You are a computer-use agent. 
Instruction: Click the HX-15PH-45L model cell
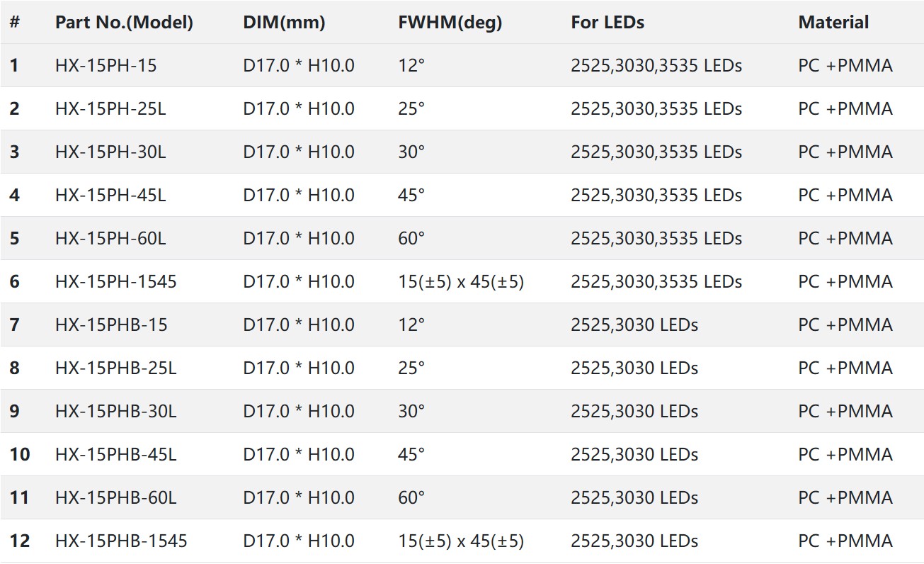[x=110, y=196]
